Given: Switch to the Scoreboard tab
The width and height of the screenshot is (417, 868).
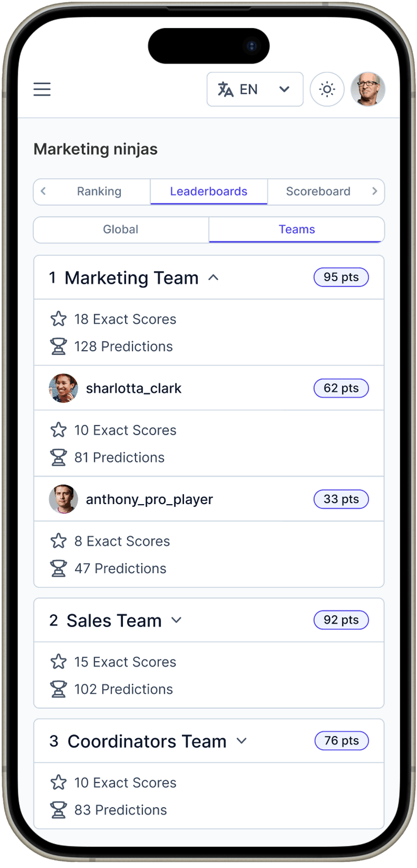Looking at the screenshot, I should 318,191.
